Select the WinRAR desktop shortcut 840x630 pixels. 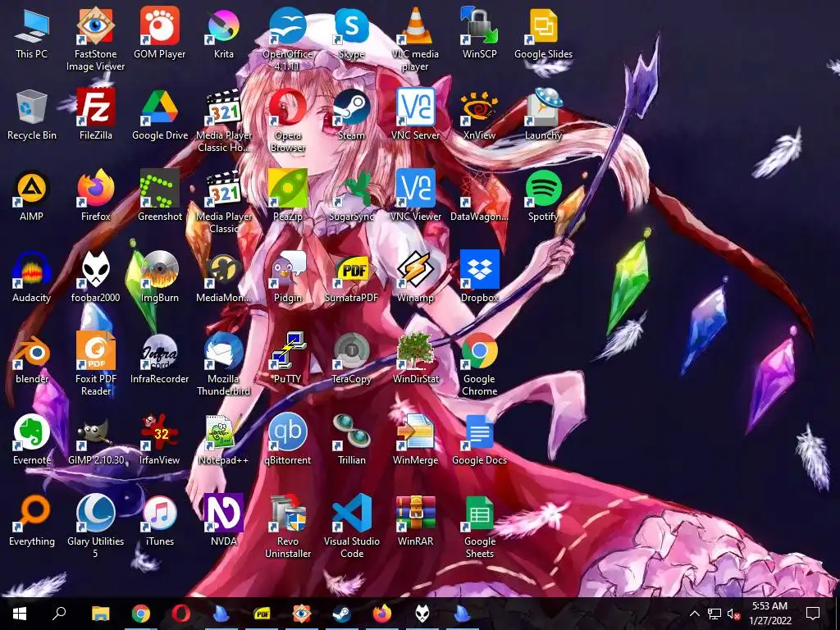(415, 520)
